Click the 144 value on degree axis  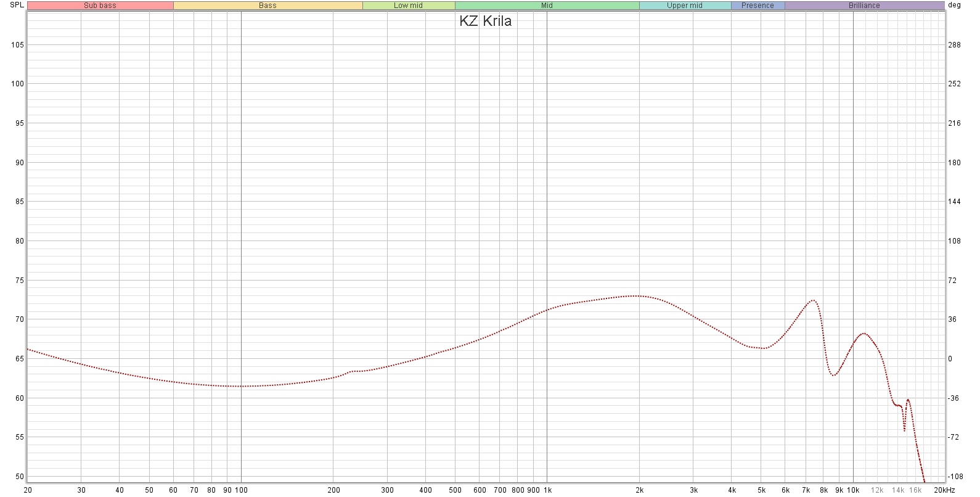tap(954, 202)
